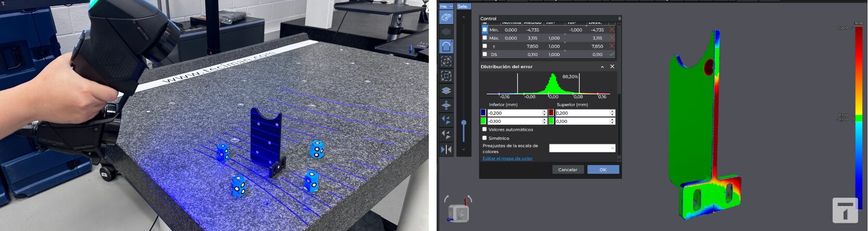868x231 pixels.
Task: Collapse the Distribución del error section chevron
Action: coord(602,67)
